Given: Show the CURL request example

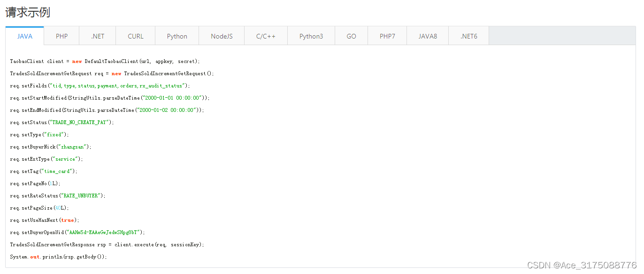Looking at the screenshot, I should pos(136,36).
